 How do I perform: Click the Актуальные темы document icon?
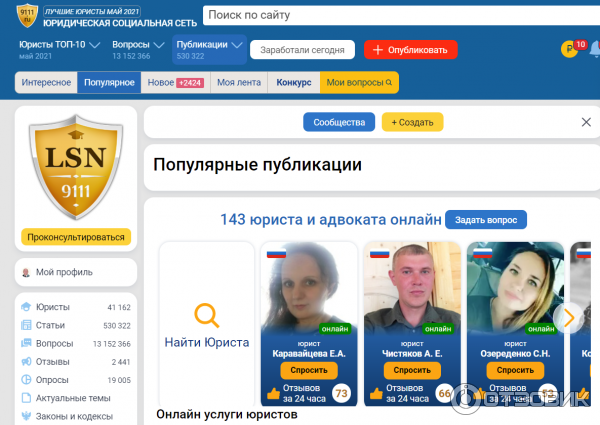[x=26, y=398]
